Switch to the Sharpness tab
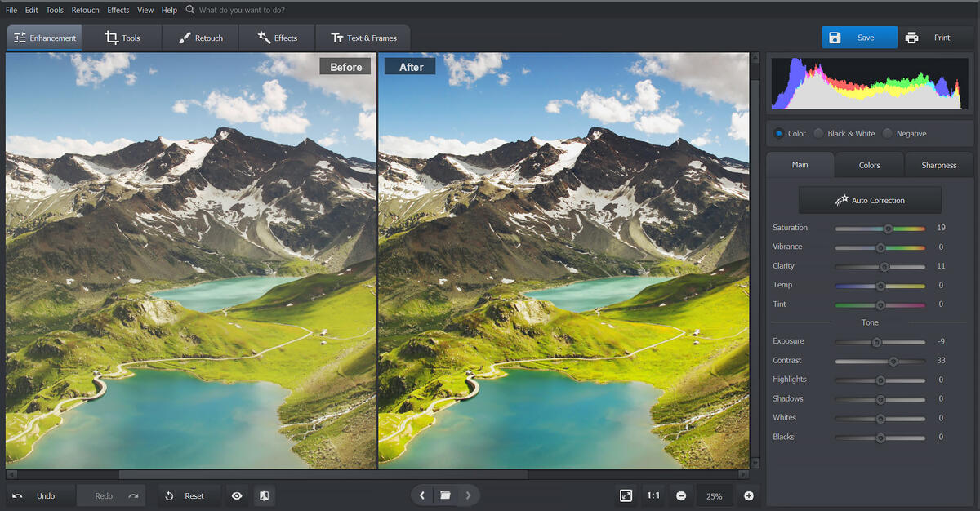This screenshot has height=511, width=980. click(938, 165)
